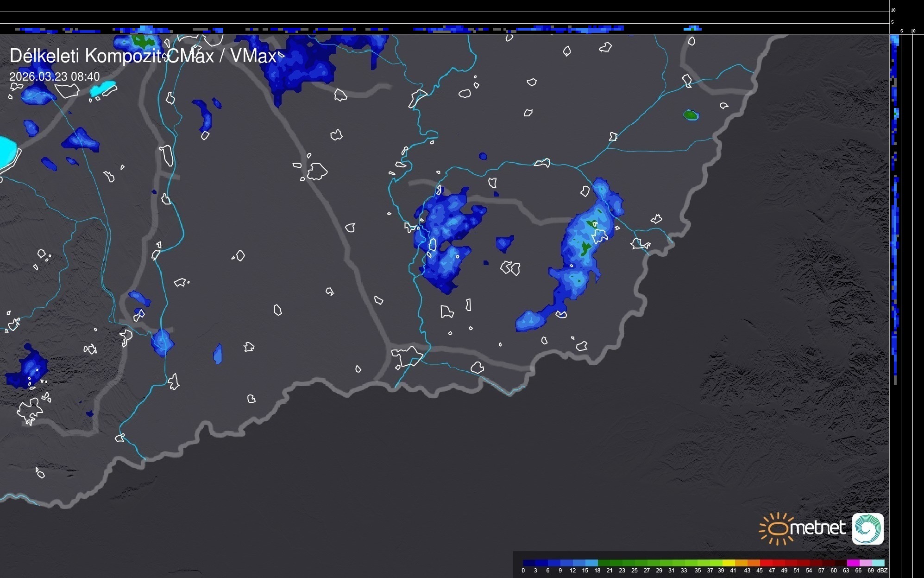Click the large cyan lake at left edge
The width and height of the screenshot is (924, 578).
click(6, 152)
